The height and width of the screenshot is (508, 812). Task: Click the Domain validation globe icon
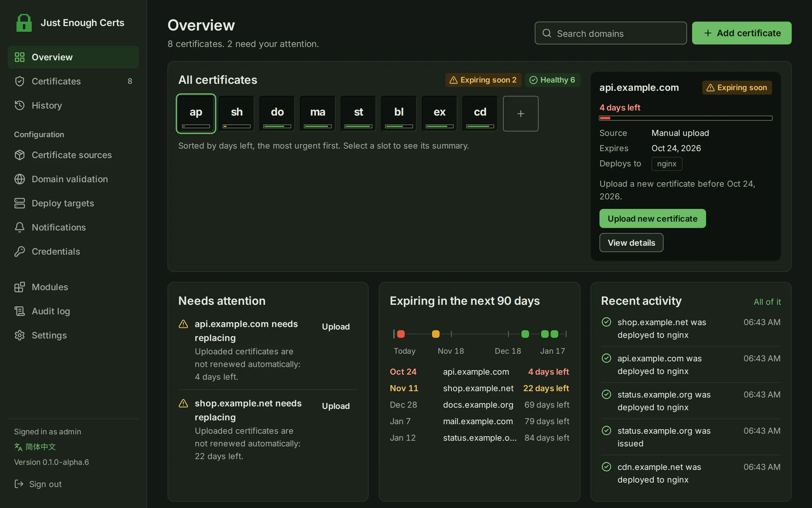coord(20,179)
